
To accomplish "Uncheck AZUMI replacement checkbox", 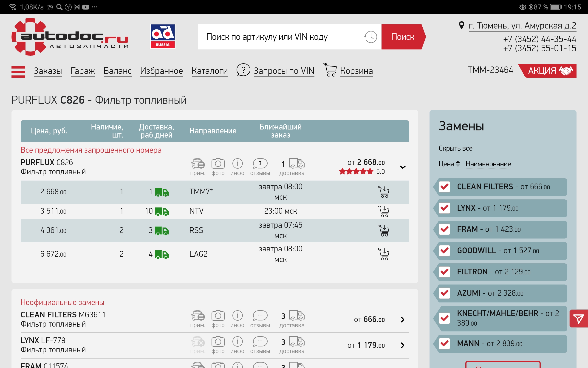I will 444,293.
